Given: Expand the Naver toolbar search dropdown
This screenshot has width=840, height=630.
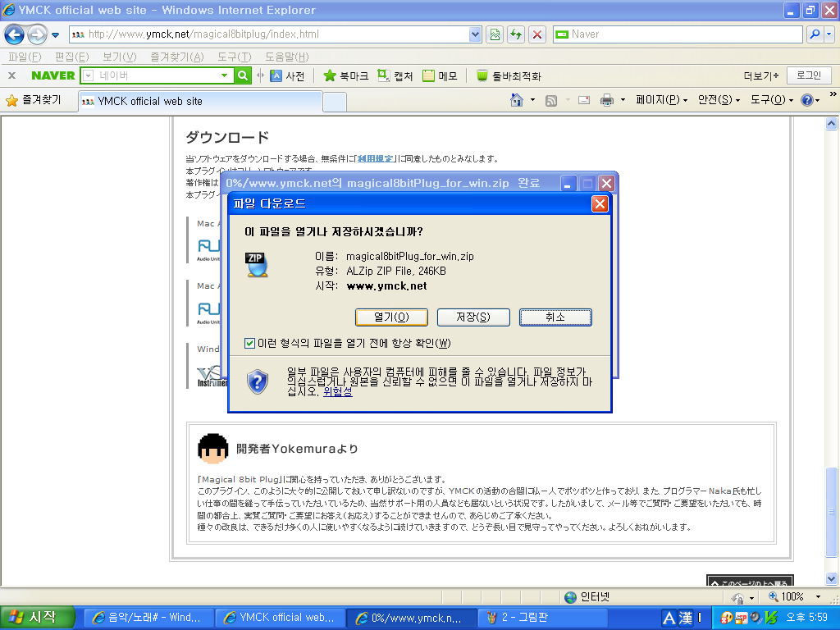Looking at the screenshot, I should coord(225,75).
